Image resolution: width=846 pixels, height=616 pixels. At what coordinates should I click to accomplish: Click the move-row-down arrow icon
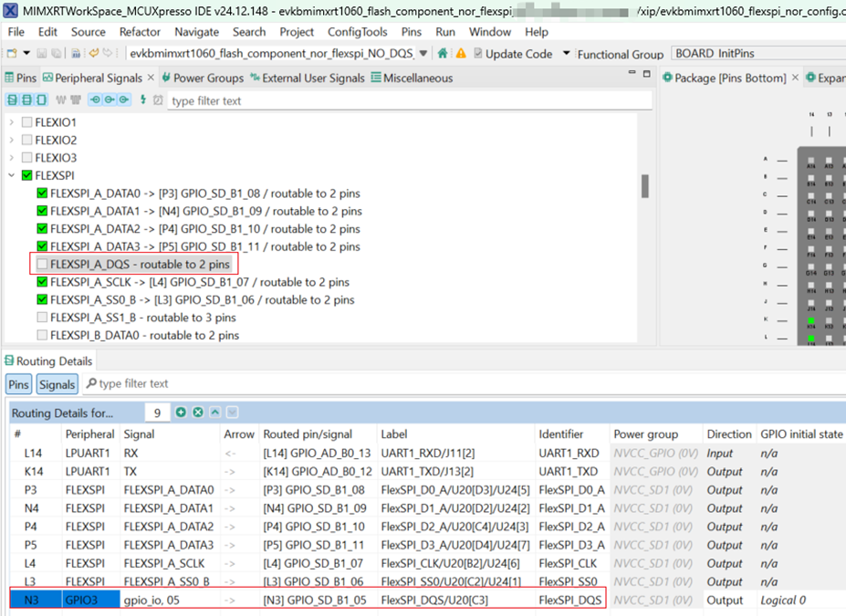click(233, 412)
